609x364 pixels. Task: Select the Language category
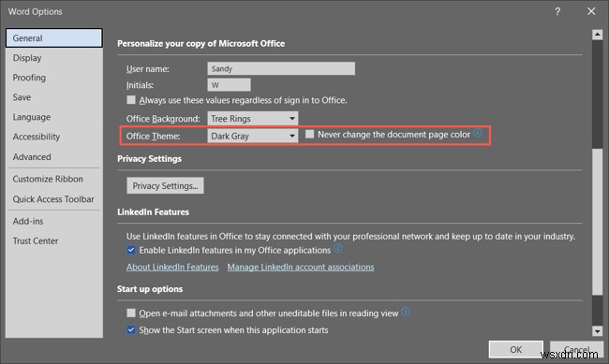tap(54, 117)
